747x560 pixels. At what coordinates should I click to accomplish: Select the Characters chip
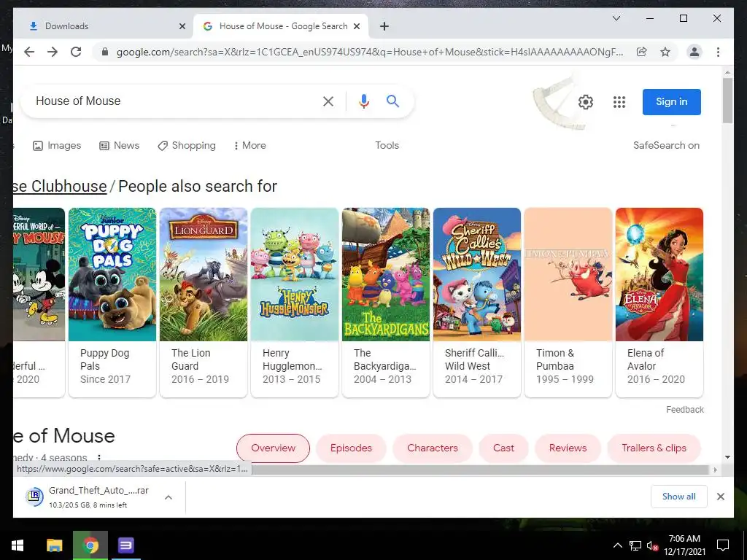(433, 448)
